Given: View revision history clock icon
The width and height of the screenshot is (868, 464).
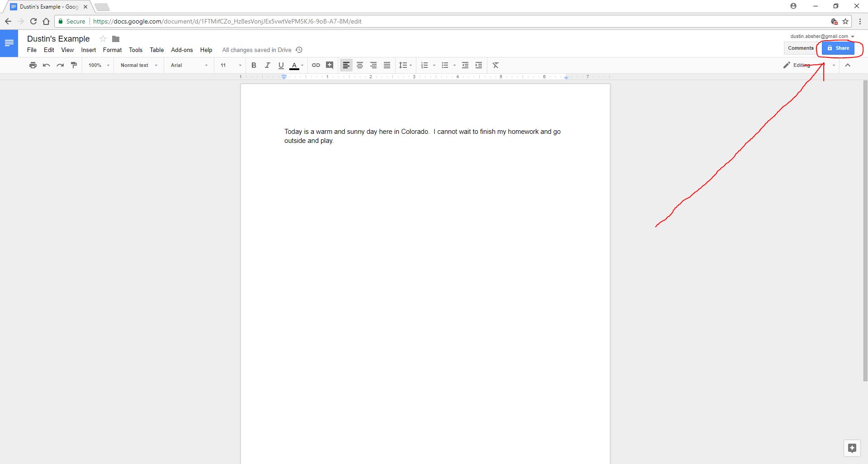Looking at the screenshot, I should [299, 50].
